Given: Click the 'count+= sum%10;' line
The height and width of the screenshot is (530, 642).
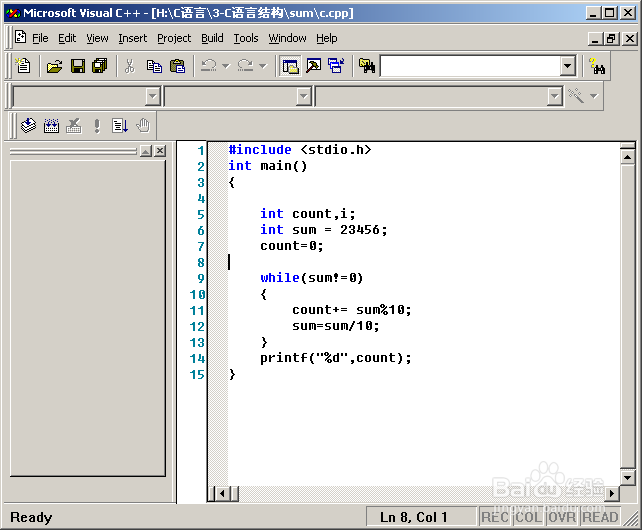Looking at the screenshot, I should [352, 310].
